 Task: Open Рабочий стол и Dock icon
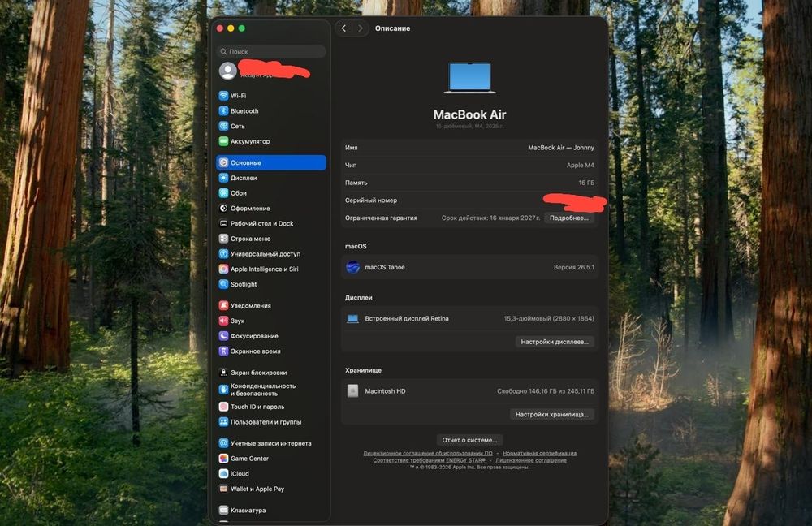[223, 224]
